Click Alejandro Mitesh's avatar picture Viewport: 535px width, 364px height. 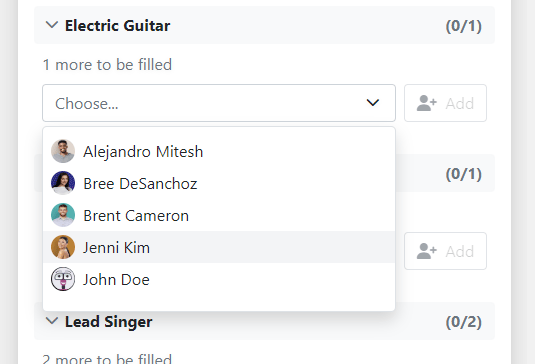(63, 151)
